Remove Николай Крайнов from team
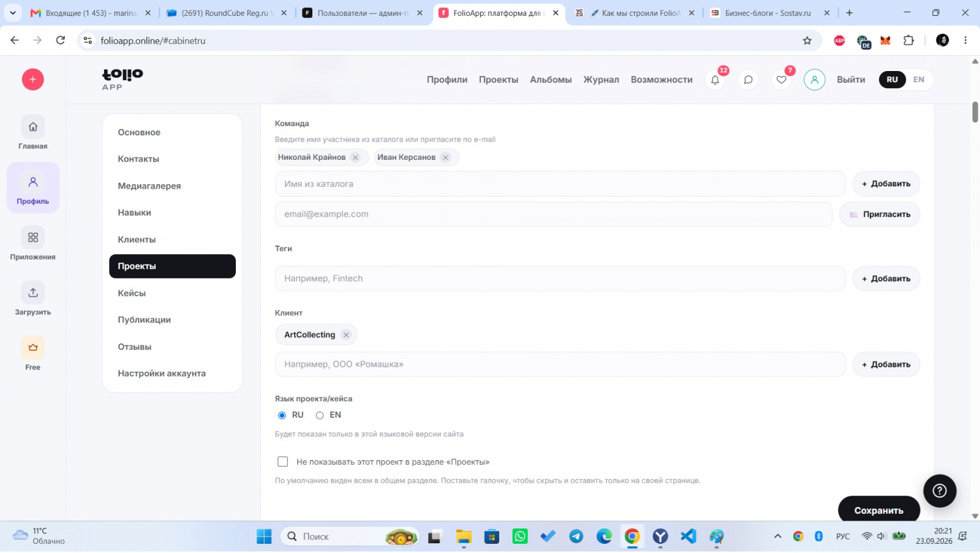This screenshot has height=553, width=980. [x=355, y=157]
